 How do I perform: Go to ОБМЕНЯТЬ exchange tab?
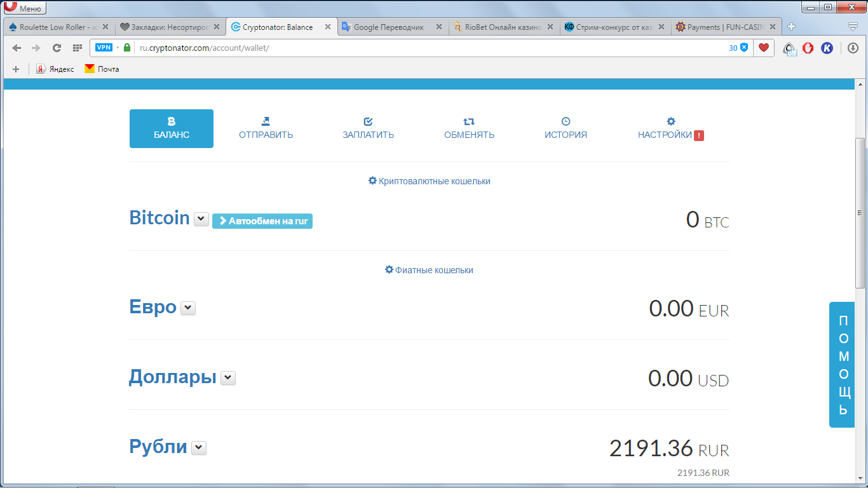coord(469,128)
